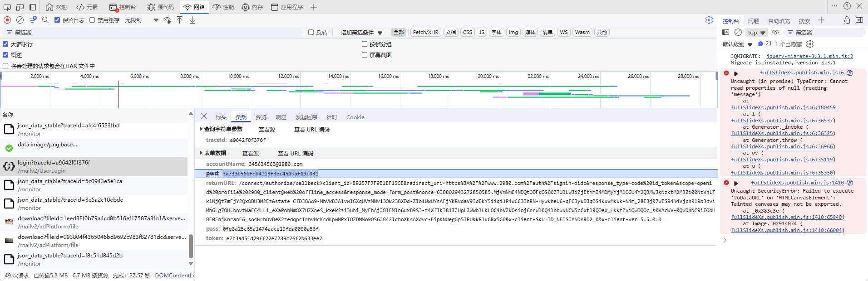This screenshot has width=868, height=281.
Task: Open the 无限制 throttling dropdown
Action: click(x=142, y=20)
